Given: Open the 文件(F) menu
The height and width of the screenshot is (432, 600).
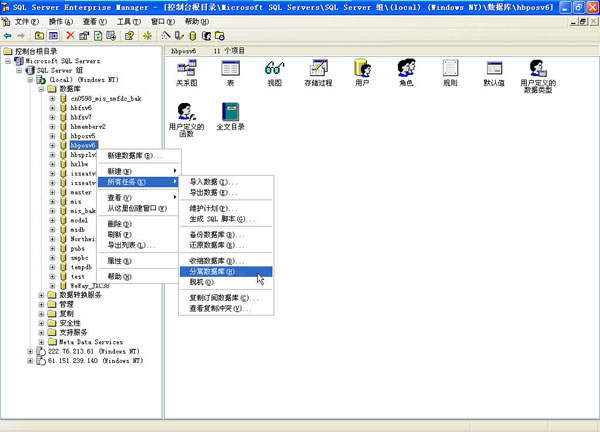Looking at the screenshot, I should tap(26, 22).
